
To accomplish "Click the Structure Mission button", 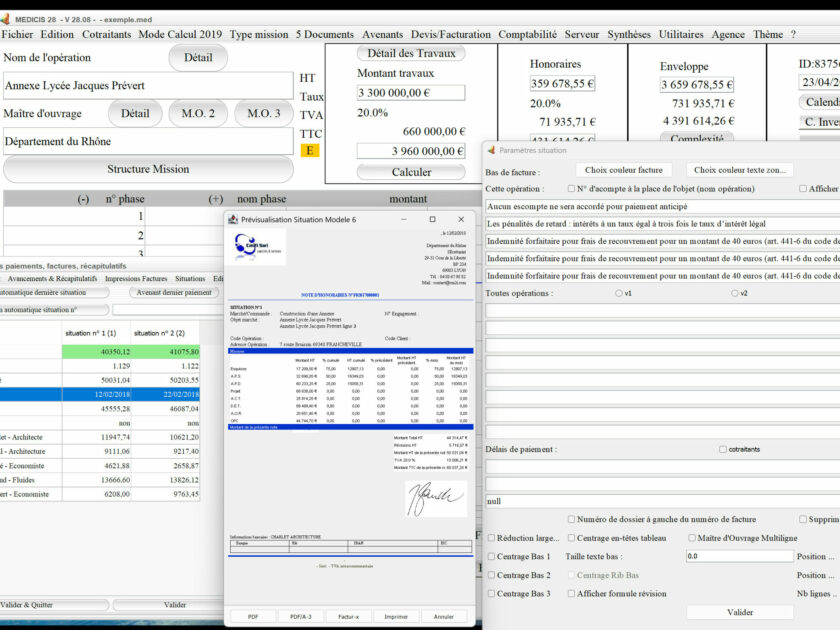I will pyautogui.click(x=148, y=169).
